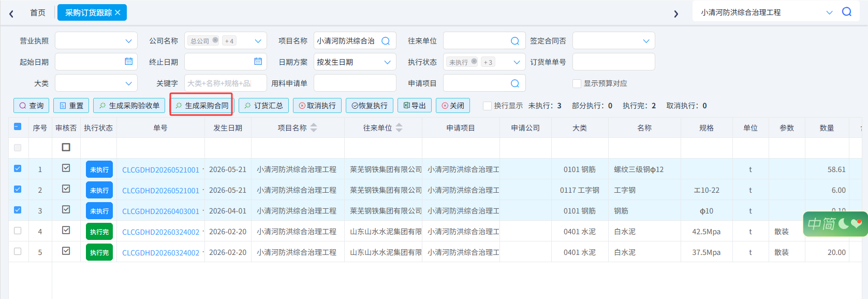Switch to the 首页 tab

click(x=38, y=12)
